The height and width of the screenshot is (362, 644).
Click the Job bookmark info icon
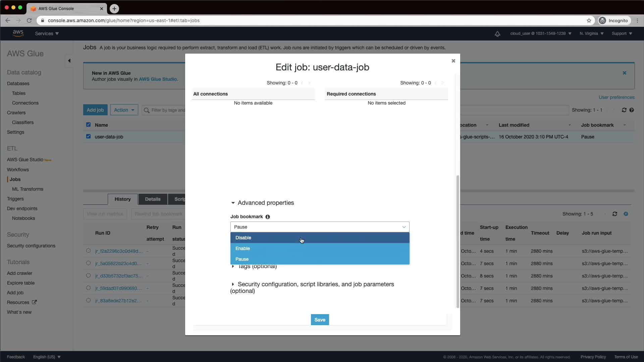(x=268, y=217)
